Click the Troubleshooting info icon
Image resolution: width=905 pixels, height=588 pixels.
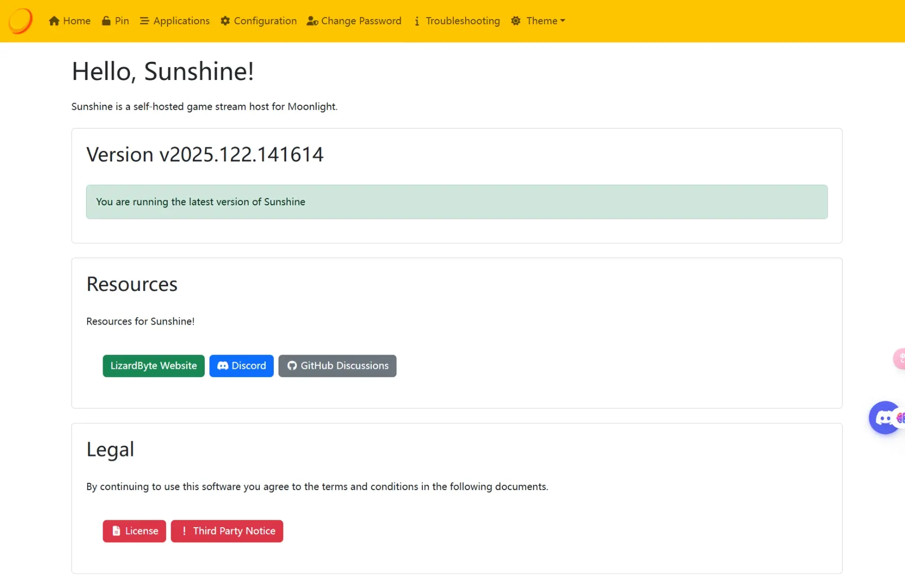pyautogui.click(x=417, y=21)
